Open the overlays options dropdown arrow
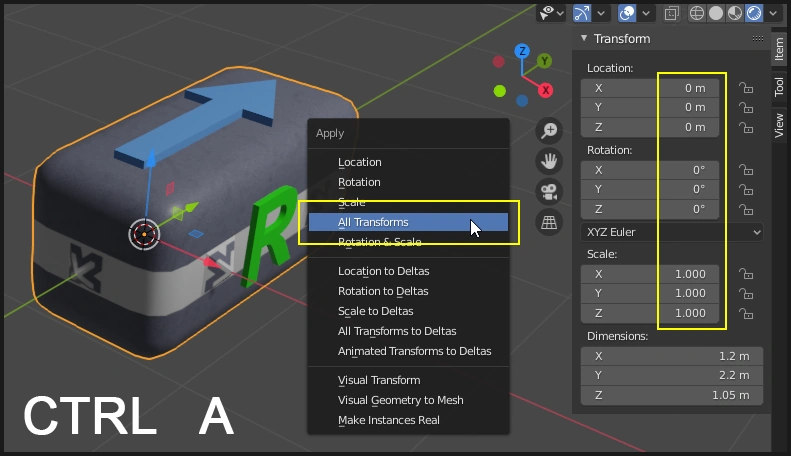This screenshot has height=456, width=791. [x=646, y=13]
